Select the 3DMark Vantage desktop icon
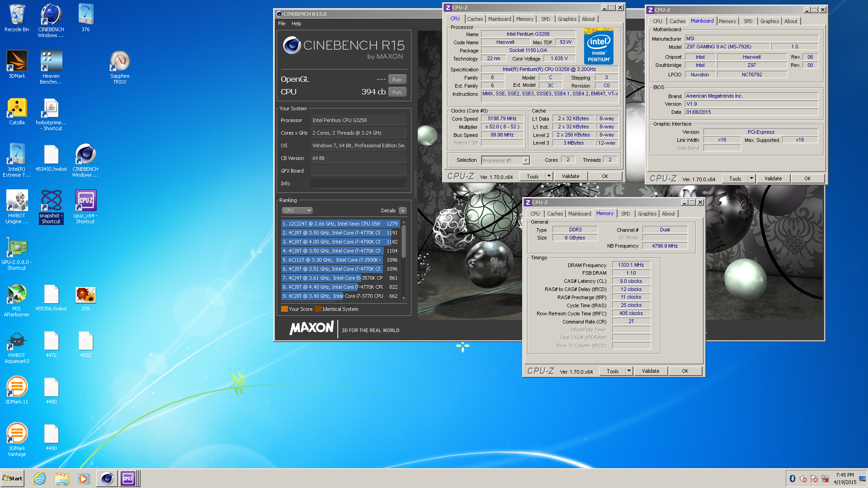868x488 pixels. pyautogui.click(x=17, y=439)
